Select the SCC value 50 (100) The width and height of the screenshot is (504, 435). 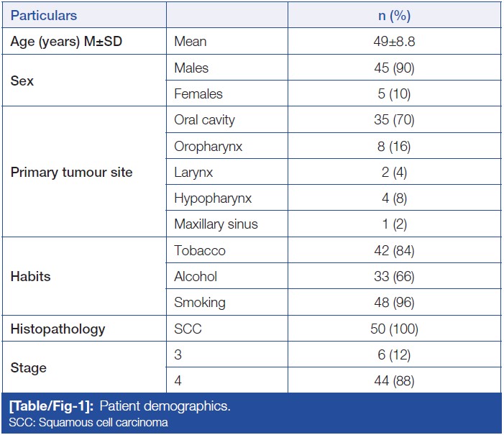click(394, 329)
